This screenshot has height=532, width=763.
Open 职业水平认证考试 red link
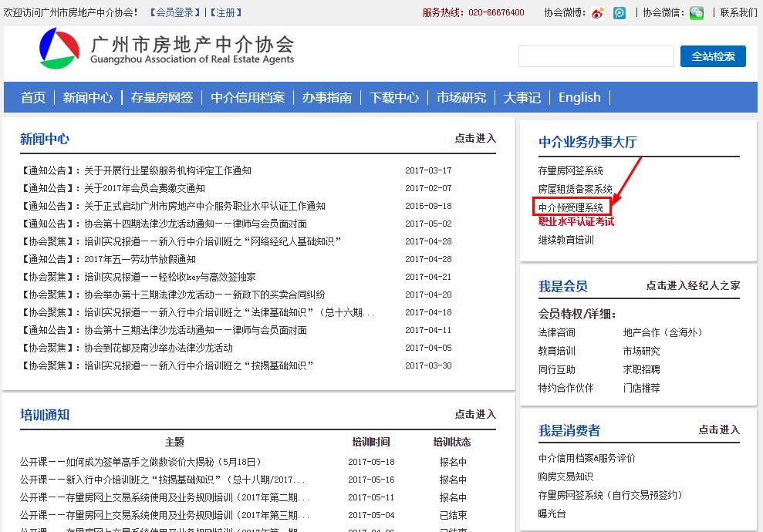pos(576,222)
